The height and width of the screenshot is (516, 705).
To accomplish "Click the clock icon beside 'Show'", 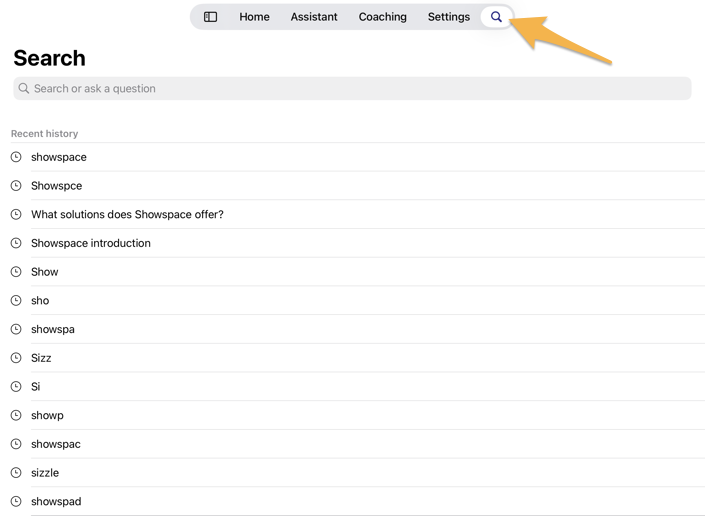I will (16, 272).
